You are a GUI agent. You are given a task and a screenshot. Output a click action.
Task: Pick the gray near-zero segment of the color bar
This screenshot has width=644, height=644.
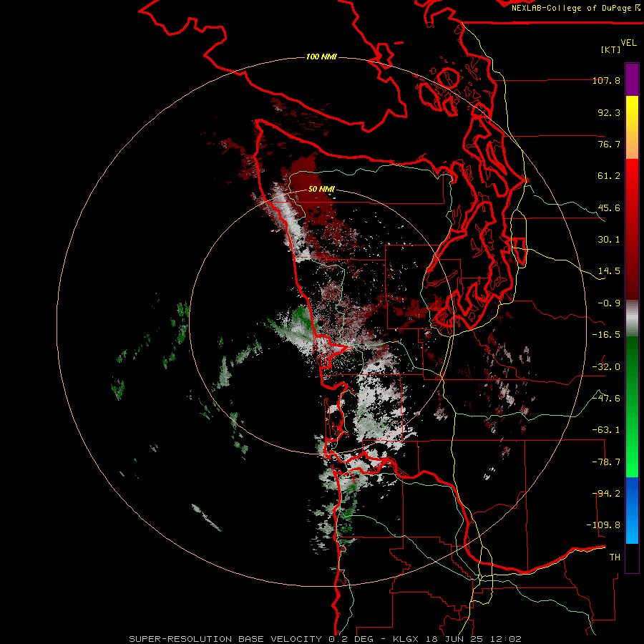[x=632, y=318]
